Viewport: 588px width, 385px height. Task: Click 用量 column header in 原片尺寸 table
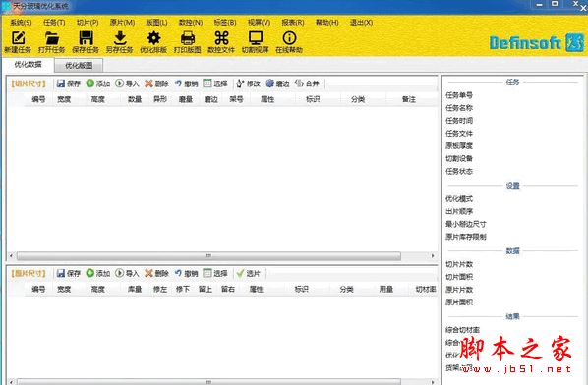tap(386, 289)
